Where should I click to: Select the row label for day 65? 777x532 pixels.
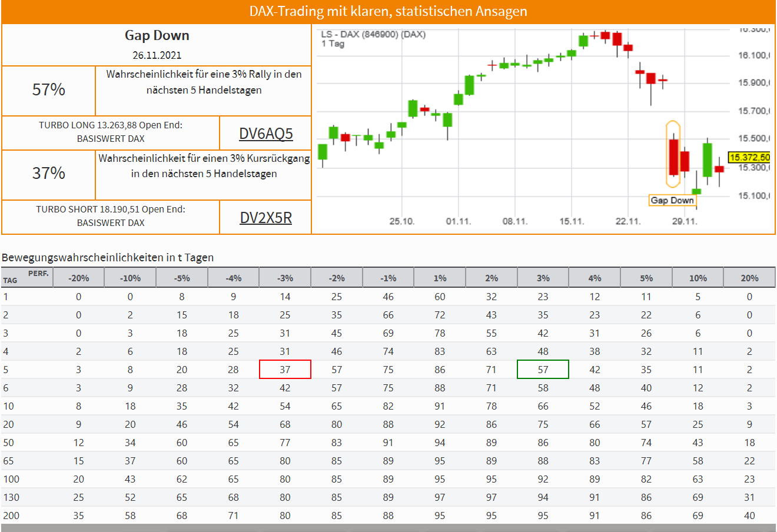tap(9, 461)
